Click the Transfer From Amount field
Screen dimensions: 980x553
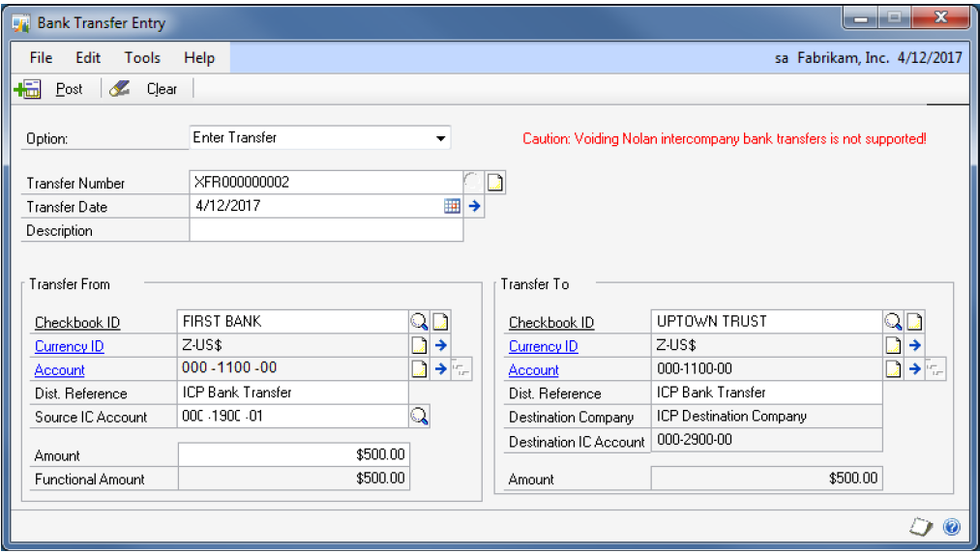(293, 454)
